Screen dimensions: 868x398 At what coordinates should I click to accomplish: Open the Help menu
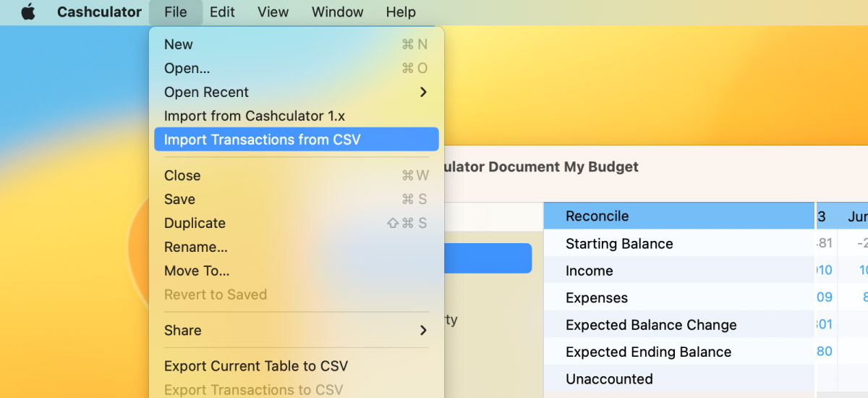[x=401, y=12]
